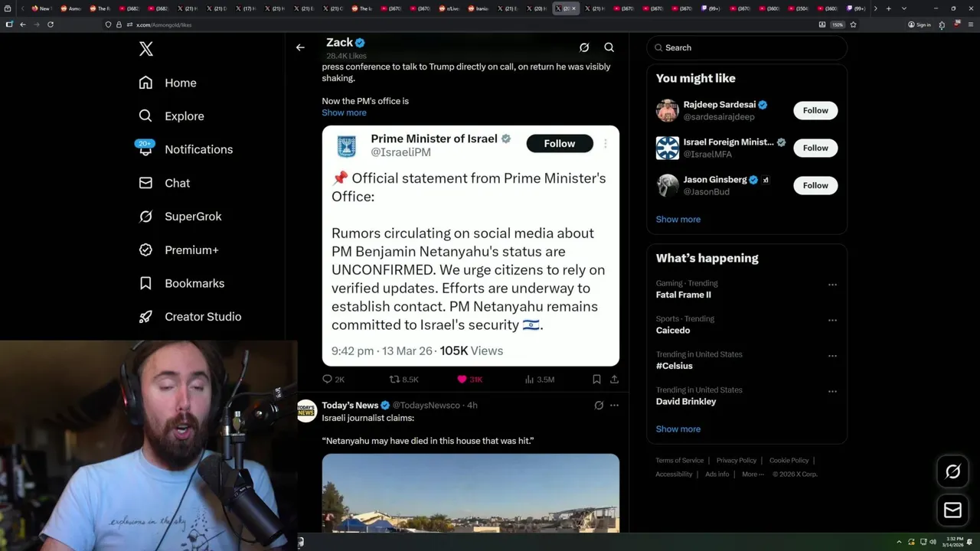Follow Jason Ginsberg
980x551 pixels.
tap(815, 185)
